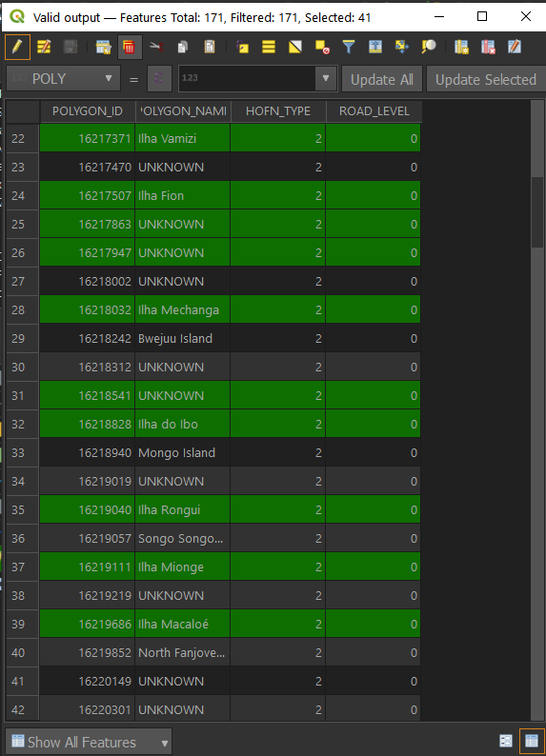Toggle editing mode with the pencil icon
This screenshot has width=546, height=756.
(17, 48)
